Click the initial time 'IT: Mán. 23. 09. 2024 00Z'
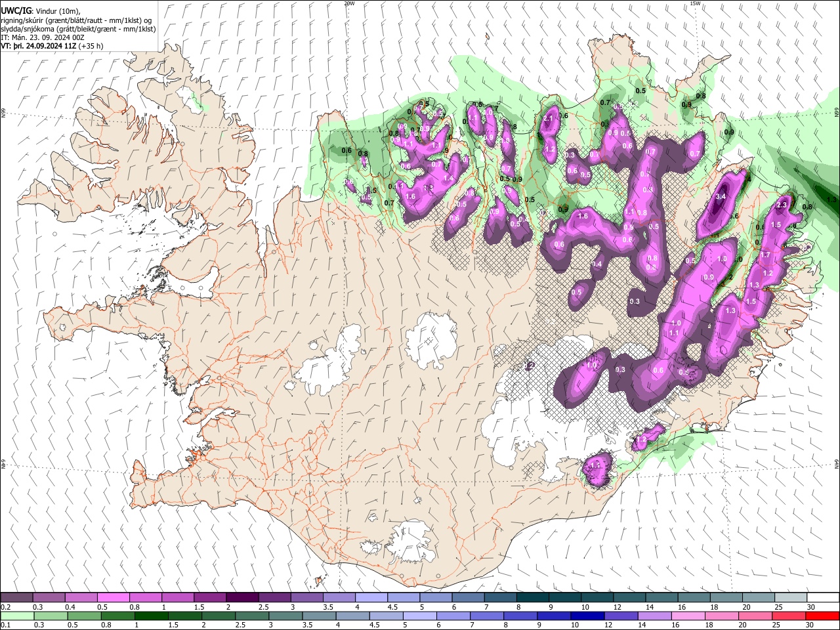 (43, 38)
